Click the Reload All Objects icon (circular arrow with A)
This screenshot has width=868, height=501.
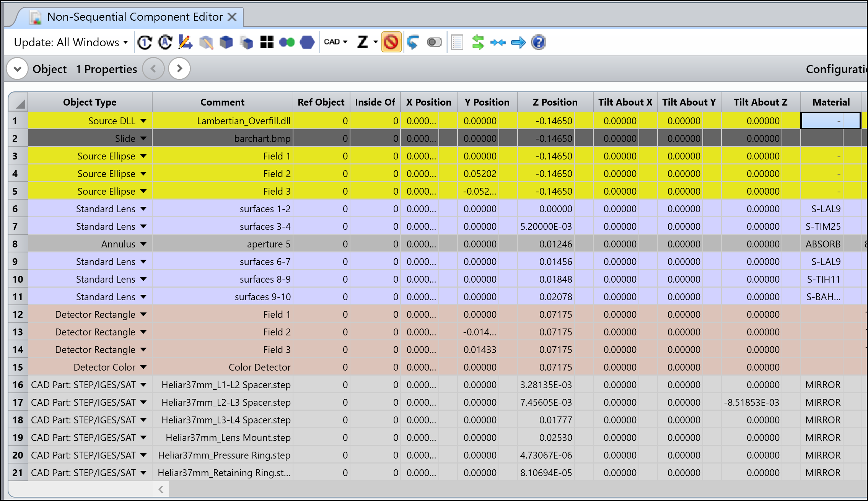[x=165, y=42]
